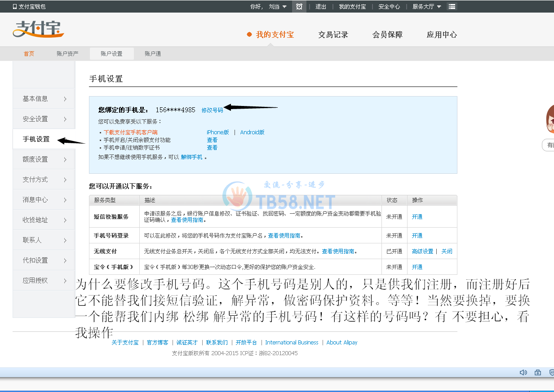The width and height of the screenshot is (554, 392).
Task: Click the phone icon beside 支付宝钱包
Action: 14,7
